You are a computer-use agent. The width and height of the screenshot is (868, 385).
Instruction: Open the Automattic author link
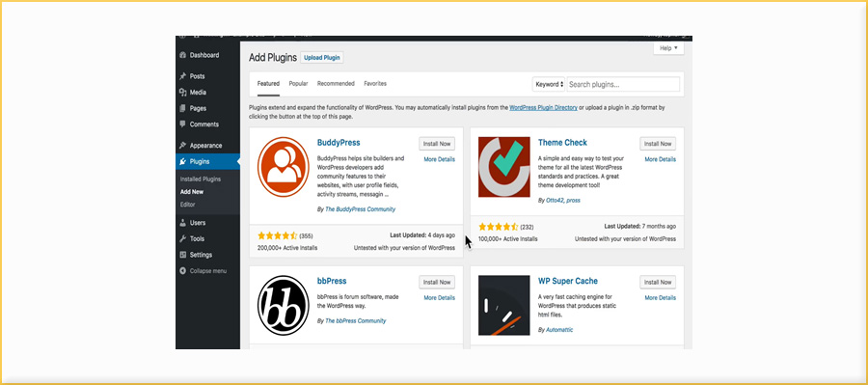(559, 330)
